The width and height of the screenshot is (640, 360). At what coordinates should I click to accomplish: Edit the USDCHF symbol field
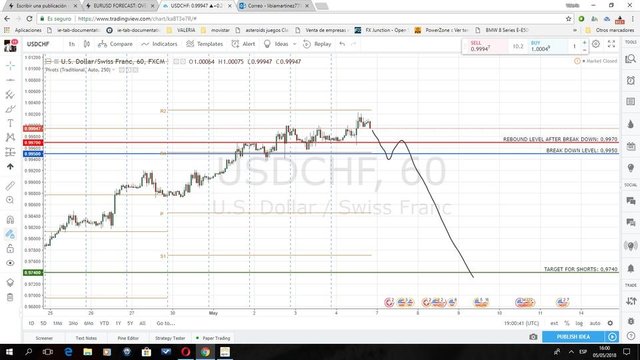tap(38, 44)
